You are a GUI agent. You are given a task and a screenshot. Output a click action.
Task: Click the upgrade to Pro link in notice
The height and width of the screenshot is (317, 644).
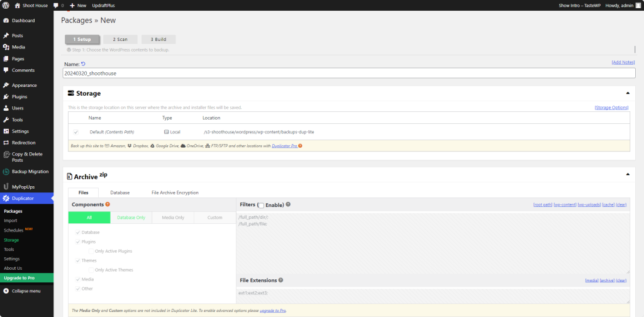273,311
